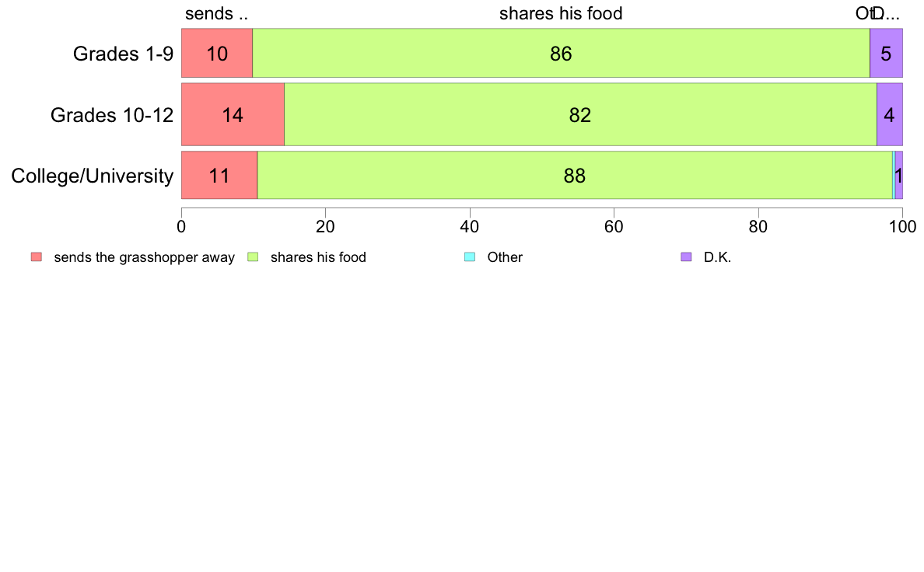Click the 'Grades 10-12' row label

[x=112, y=115]
